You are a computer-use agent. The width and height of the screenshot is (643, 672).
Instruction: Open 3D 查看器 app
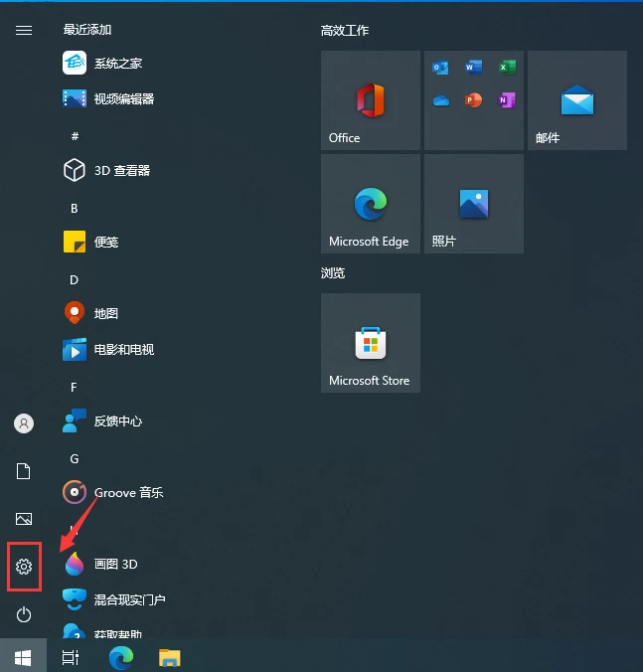pos(106,170)
